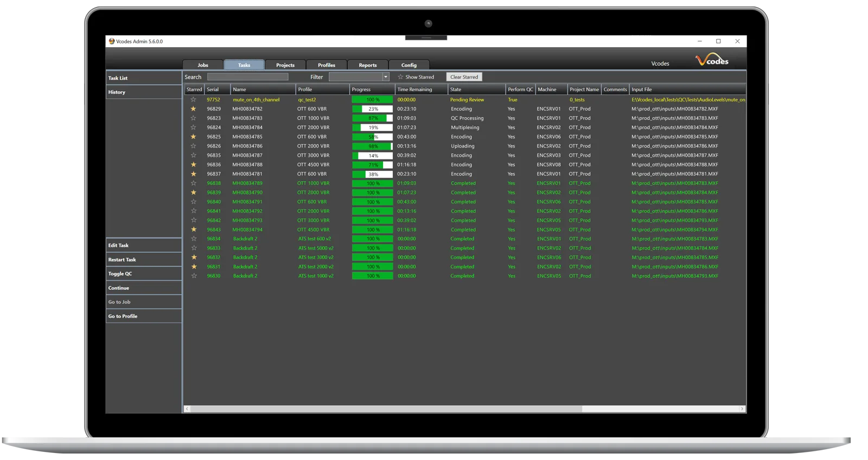Click the star for serial 96833
Image resolution: width=868 pixels, height=460 pixels.
point(194,248)
